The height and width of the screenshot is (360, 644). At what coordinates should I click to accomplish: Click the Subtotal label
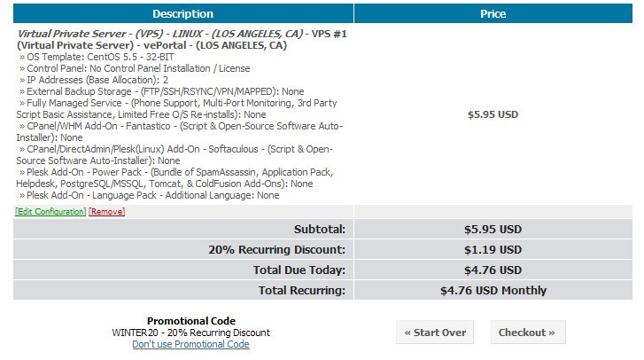click(320, 230)
